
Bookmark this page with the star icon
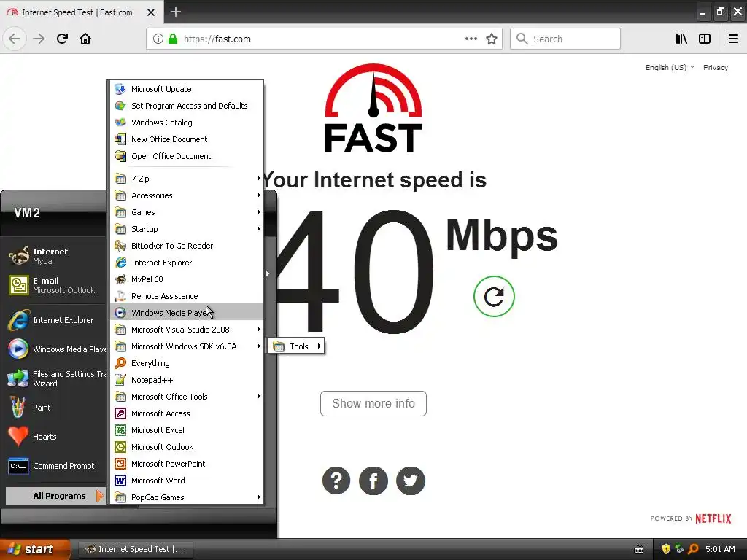click(x=492, y=39)
